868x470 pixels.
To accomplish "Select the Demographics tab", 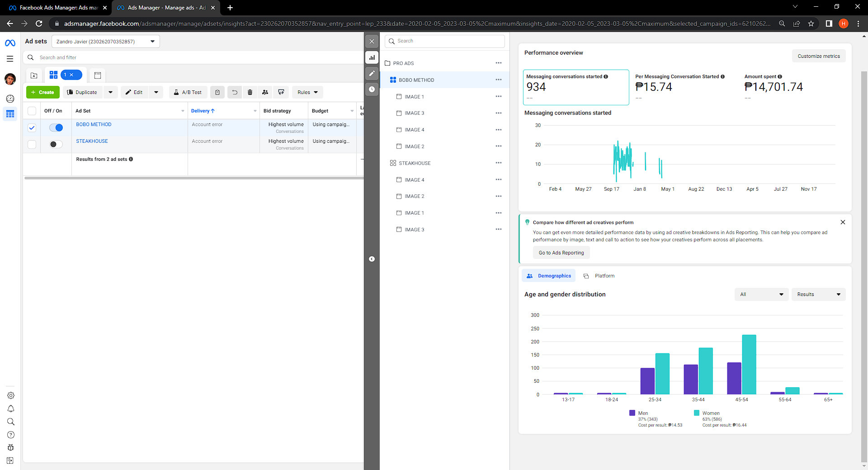I will point(549,276).
